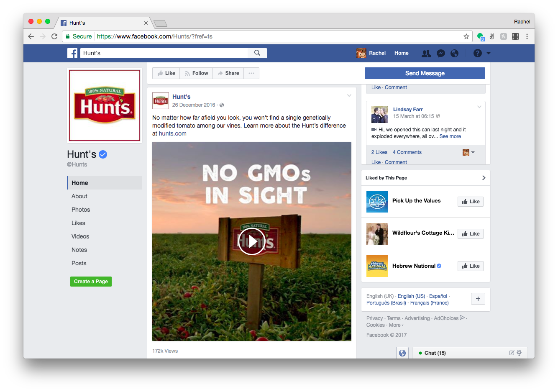
Task: Open the Chat (15) bar
Action: pos(470,353)
